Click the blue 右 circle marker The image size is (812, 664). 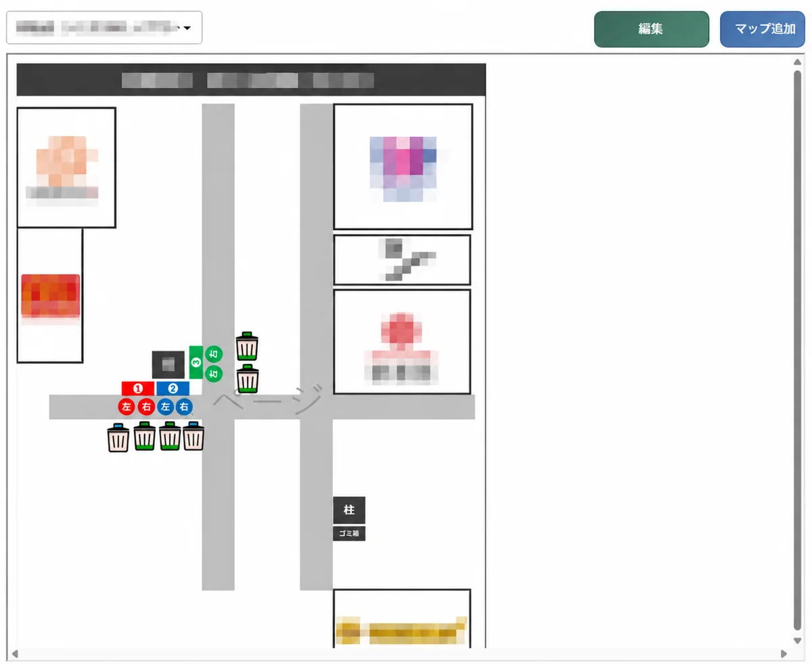pos(183,407)
